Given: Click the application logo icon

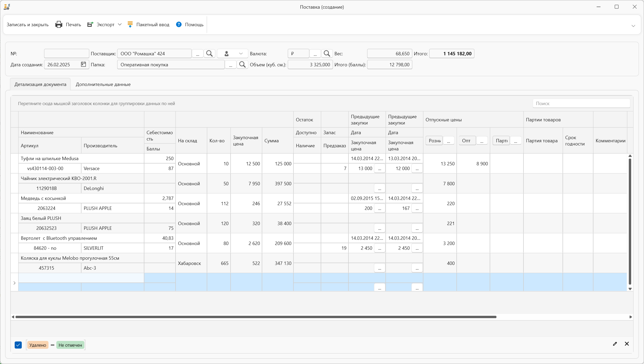Looking at the screenshot, I should pos(7,7).
